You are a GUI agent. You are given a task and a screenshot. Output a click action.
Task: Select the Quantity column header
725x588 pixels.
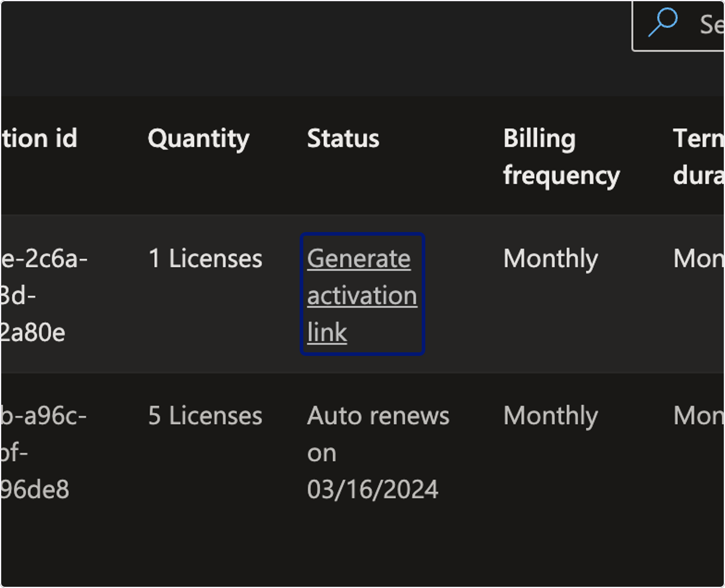[198, 139]
